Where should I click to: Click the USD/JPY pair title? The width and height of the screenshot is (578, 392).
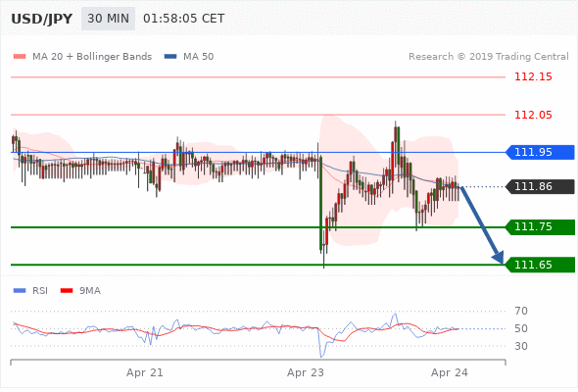[x=42, y=19]
